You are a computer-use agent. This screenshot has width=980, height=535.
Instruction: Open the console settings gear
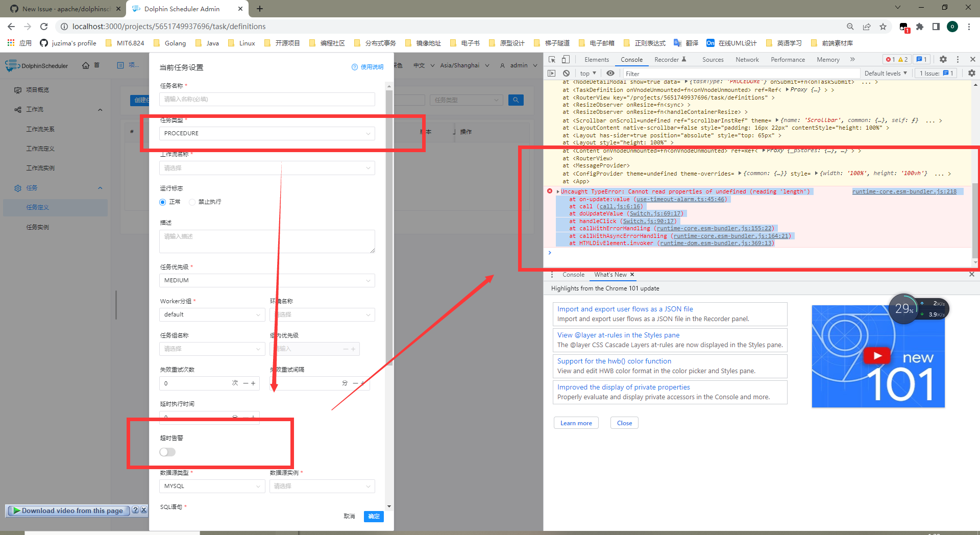[x=971, y=74]
